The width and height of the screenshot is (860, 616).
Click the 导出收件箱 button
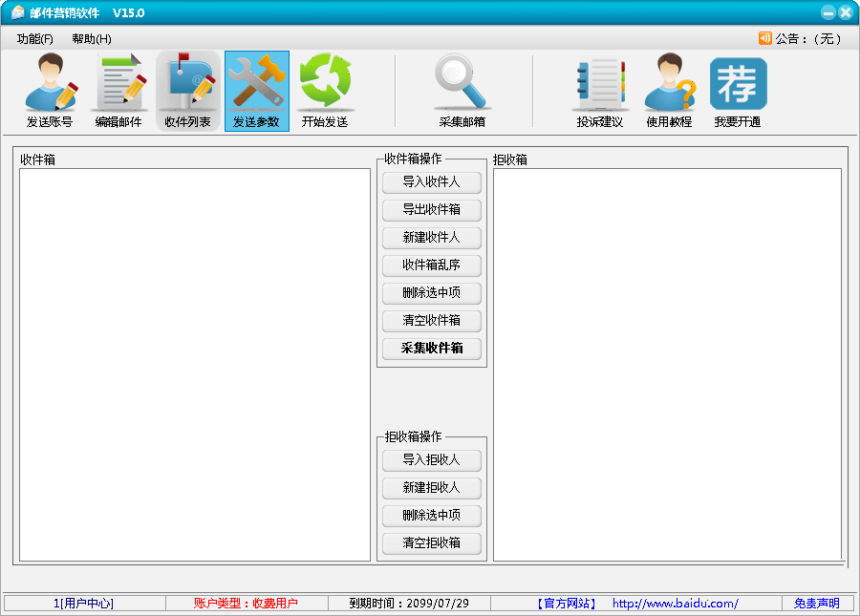pyautogui.click(x=432, y=209)
